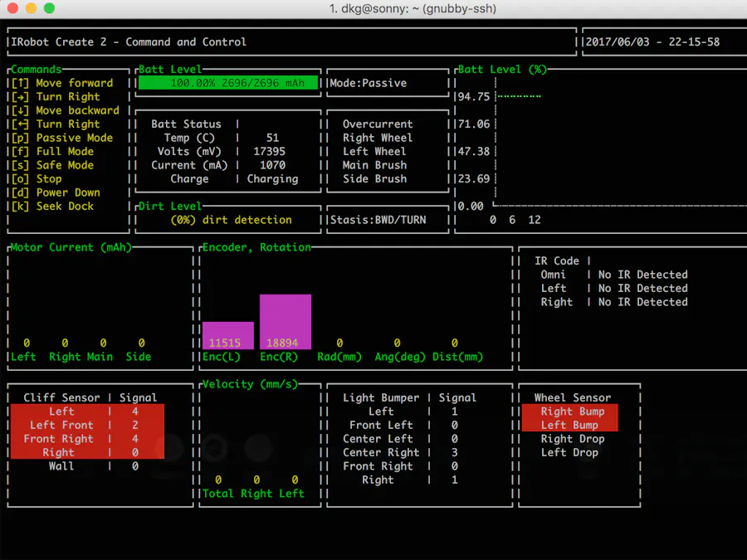Click Omni 'No IR Detected' entry

(x=642, y=275)
